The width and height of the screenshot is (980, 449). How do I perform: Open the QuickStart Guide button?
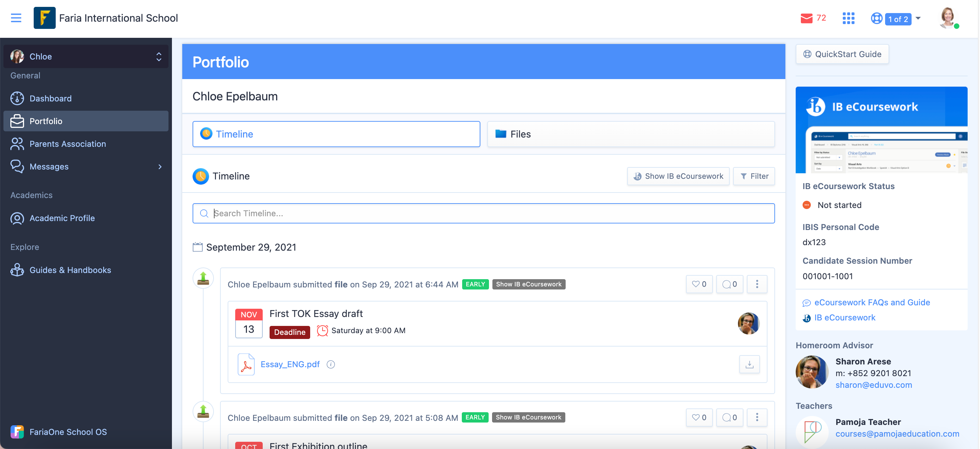(x=842, y=54)
